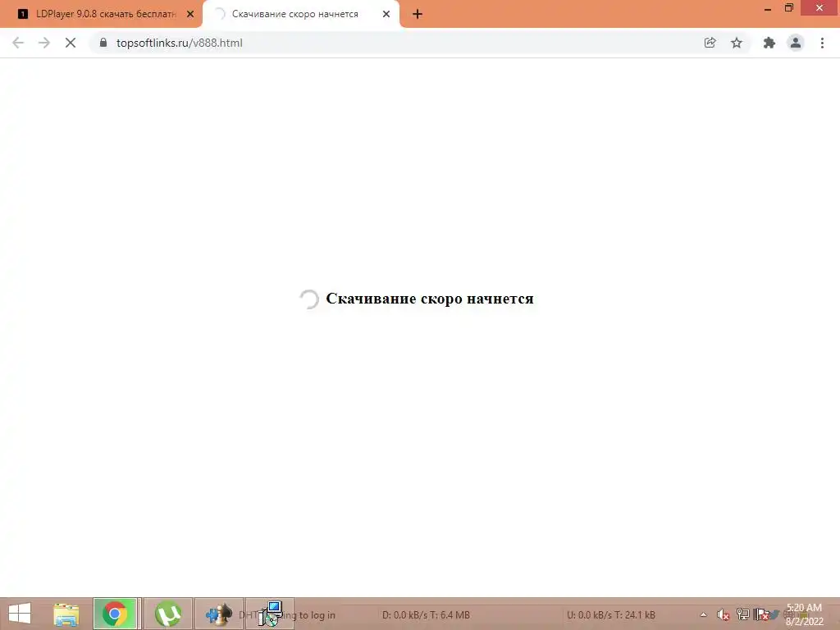Open a new browser tab
The width and height of the screenshot is (840, 630).
tap(418, 14)
